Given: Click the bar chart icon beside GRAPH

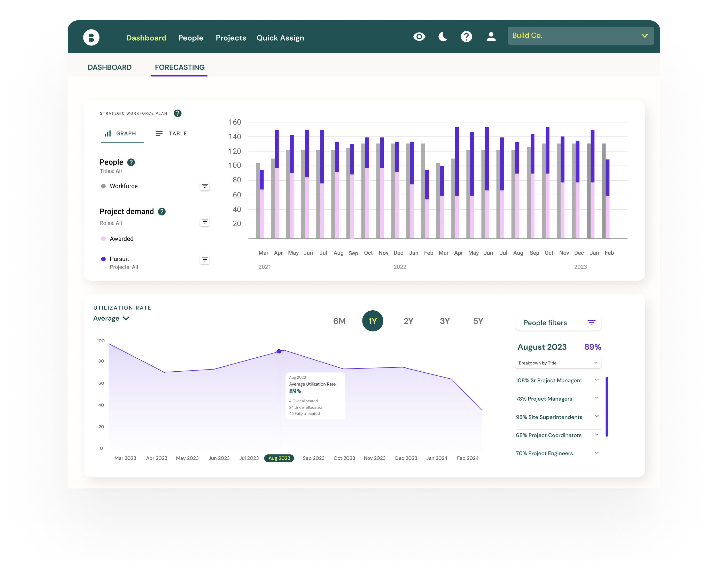Looking at the screenshot, I should [108, 134].
